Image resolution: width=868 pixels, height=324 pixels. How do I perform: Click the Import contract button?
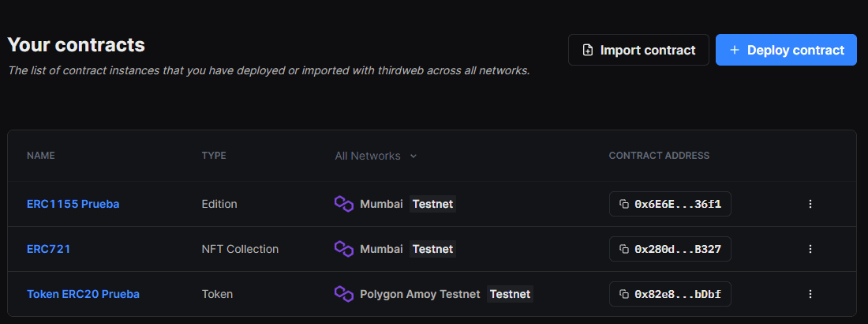pyautogui.click(x=638, y=50)
